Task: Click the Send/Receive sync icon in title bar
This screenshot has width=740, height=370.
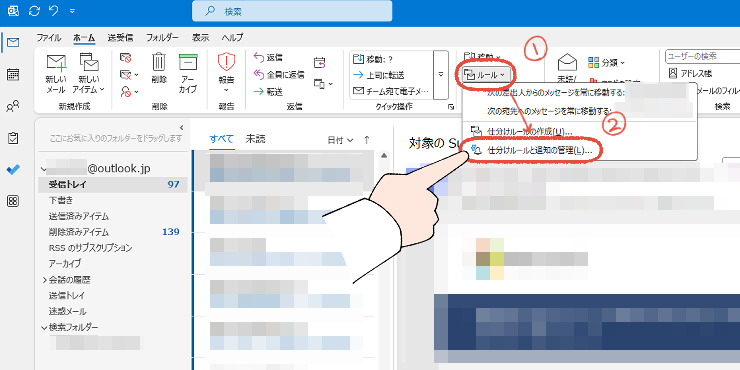Action: (34, 10)
